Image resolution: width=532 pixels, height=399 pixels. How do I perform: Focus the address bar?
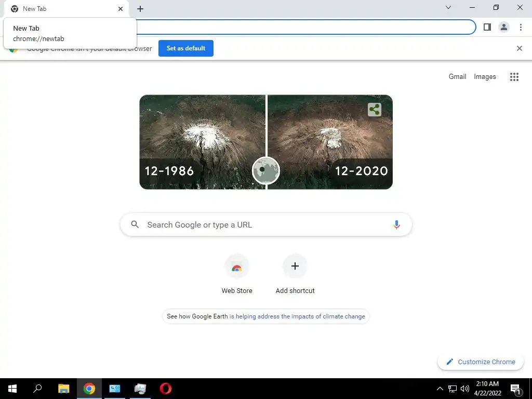pyautogui.click(x=305, y=27)
